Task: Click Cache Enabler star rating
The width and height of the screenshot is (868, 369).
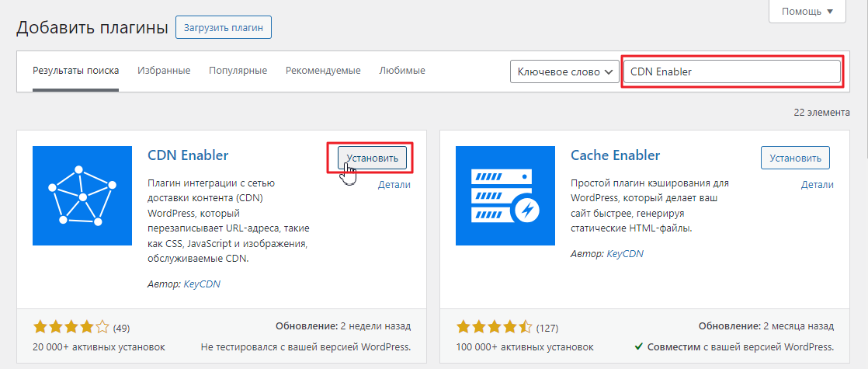Action: pyautogui.click(x=495, y=327)
